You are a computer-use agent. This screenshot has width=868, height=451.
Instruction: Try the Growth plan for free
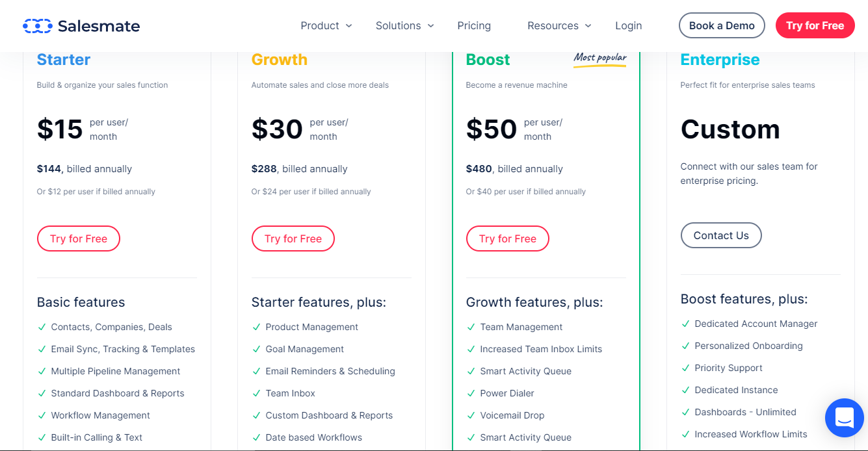(x=293, y=238)
